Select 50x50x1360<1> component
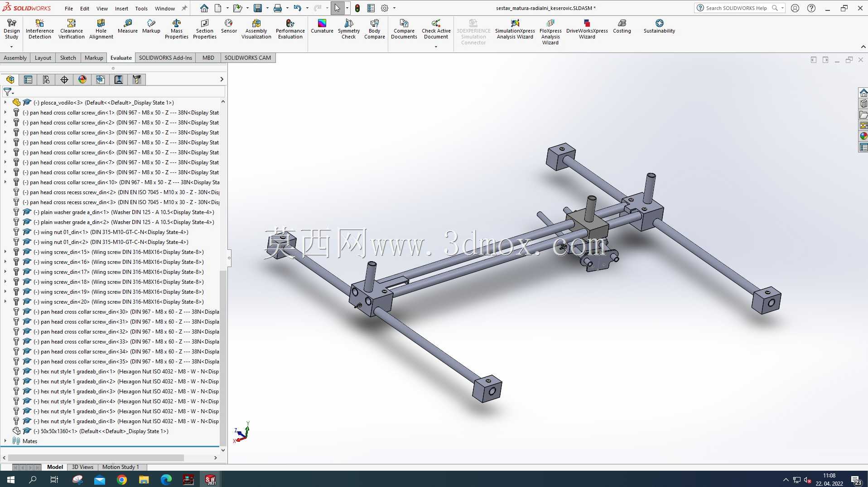The height and width of the screenshot is (487, 868). pos(101,431)
